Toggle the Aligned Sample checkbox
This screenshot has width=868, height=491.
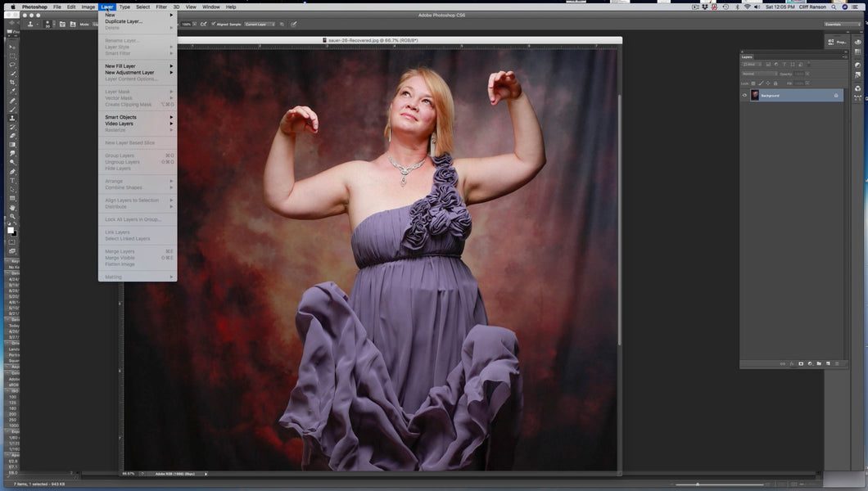[x=214, y=24]
